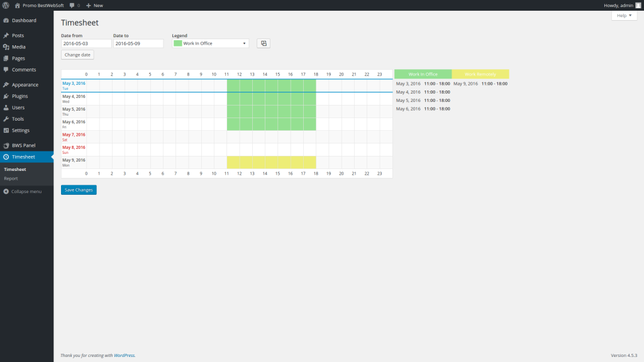Click the Change date button
The image size is (644, 362).
coord(77,55)
